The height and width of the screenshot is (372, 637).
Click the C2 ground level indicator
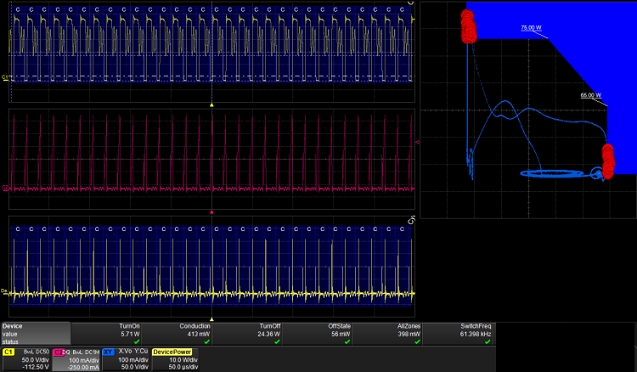coord(5,188)
